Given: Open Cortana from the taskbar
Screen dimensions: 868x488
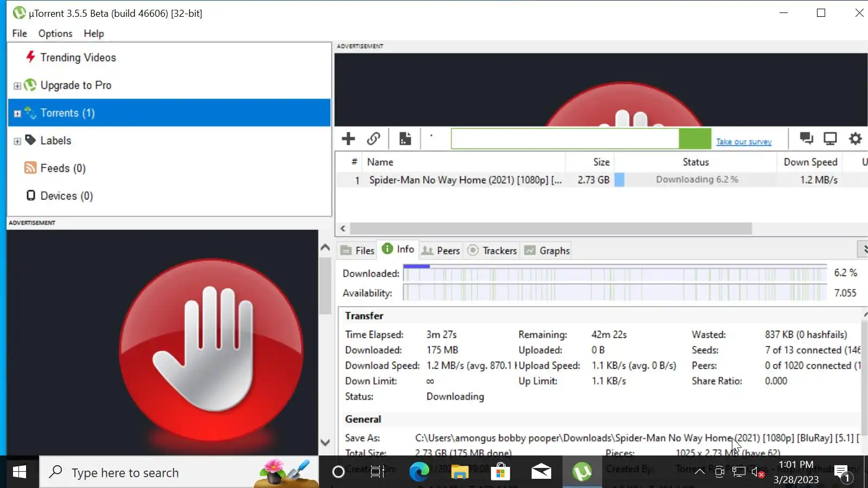Looking at the screenshot, I should [338, 472].
